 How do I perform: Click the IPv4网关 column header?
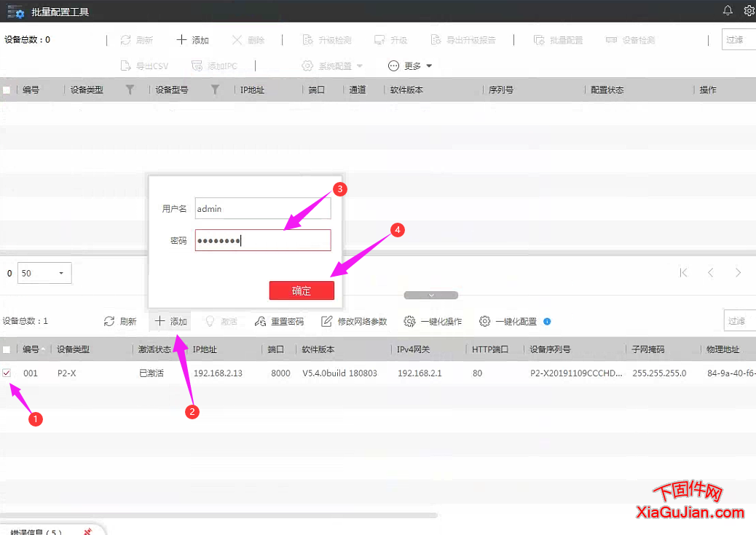(413, 349)
